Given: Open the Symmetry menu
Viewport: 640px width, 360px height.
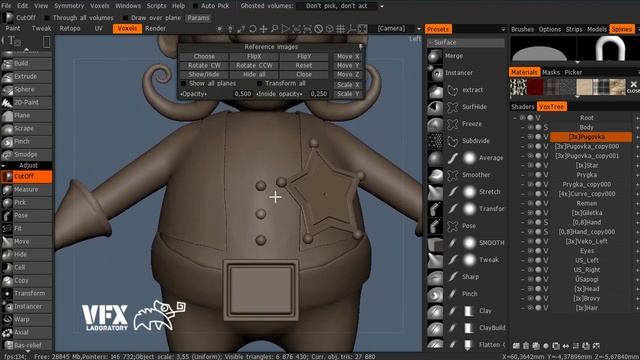Looking at the screenshot, I should tap(69, 6).
